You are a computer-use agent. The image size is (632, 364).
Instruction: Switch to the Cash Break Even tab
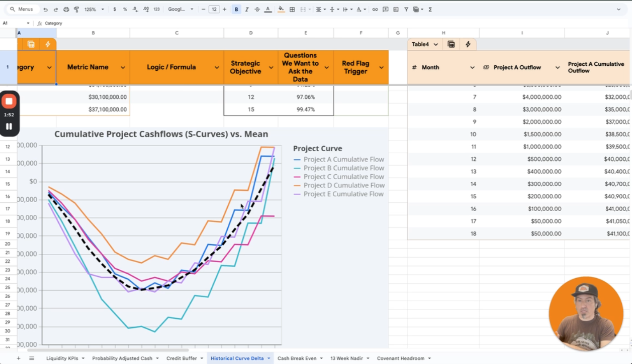point(297,358)
